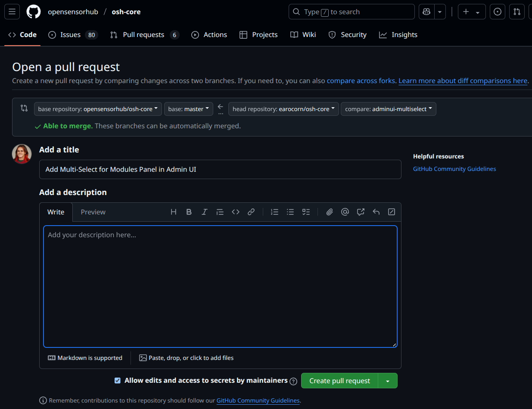The width and height of the screenshot is (532, 409).
Task: Apply bold formatting in the description toolbar
Action: tap(189, 212)
